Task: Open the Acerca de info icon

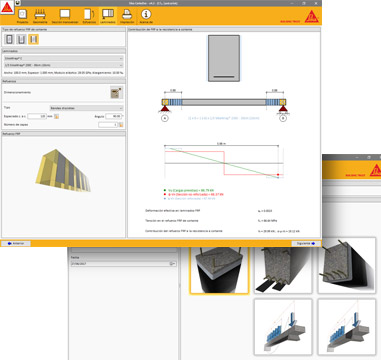Action: (146, 16)
